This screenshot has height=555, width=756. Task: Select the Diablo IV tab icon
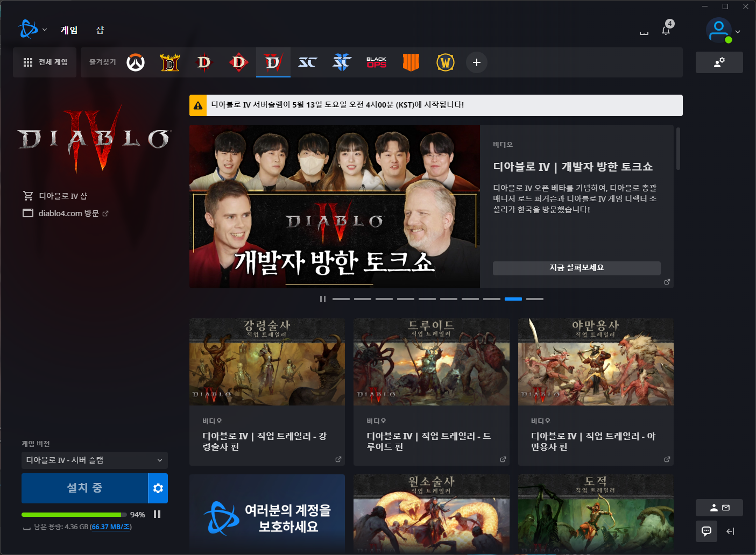coord(273,62)
